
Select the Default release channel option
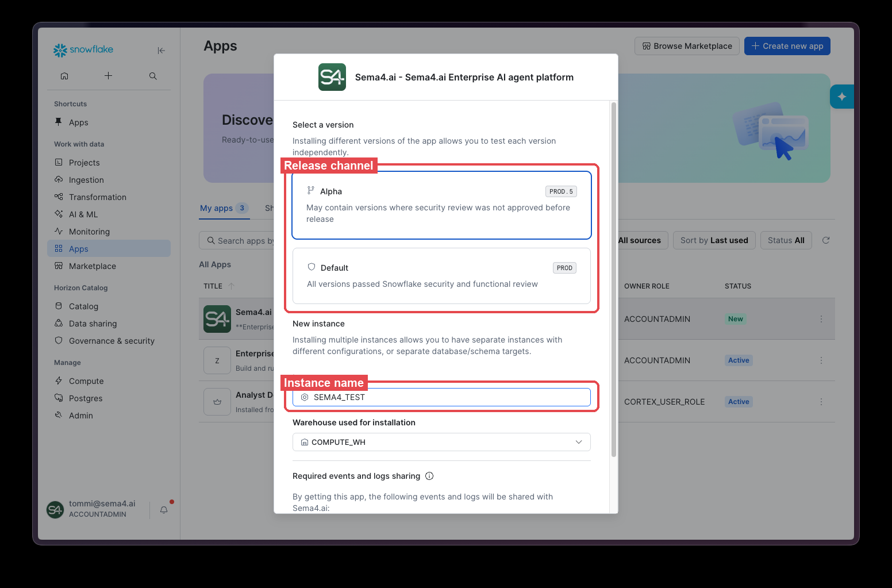pyautogui.click(x=441, y=276)
